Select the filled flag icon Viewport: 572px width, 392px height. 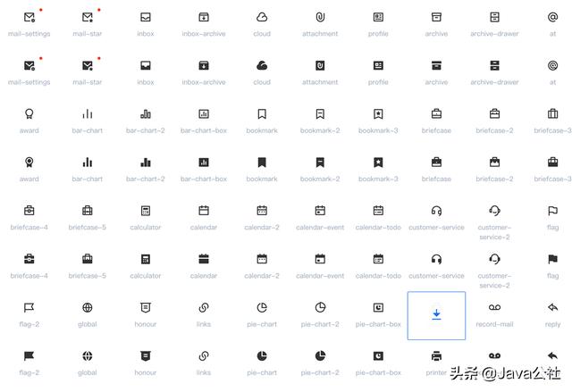(552, 259)
